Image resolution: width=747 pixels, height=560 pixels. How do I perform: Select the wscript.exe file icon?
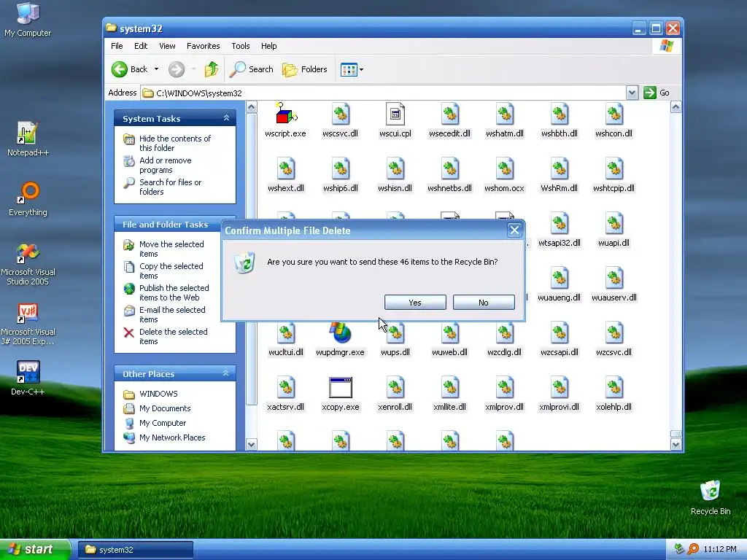coord(286,114)
